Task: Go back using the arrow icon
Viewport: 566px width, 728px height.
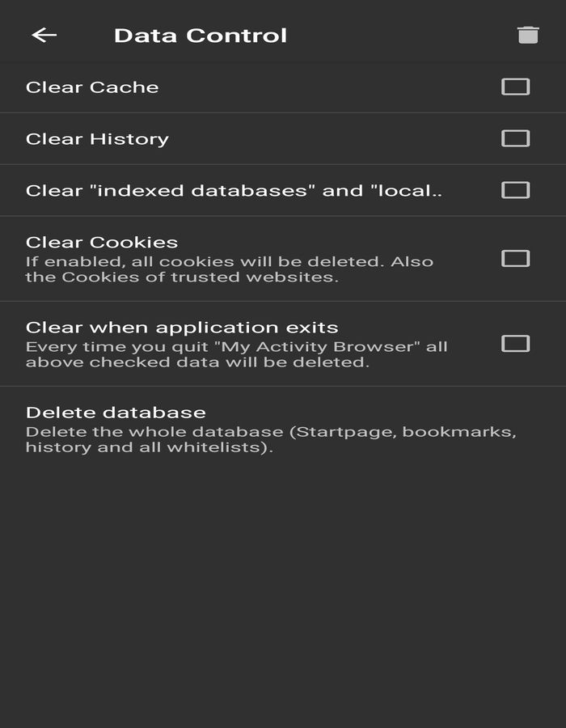Action: coord(44,35)
